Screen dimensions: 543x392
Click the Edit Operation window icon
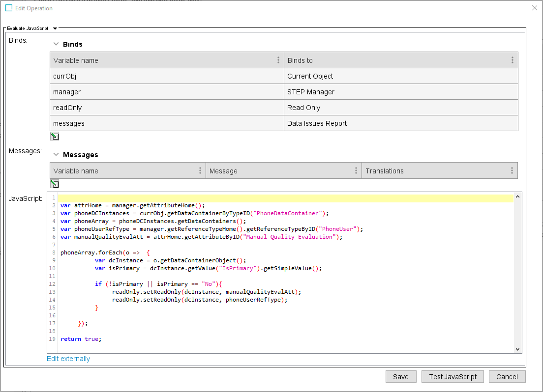tap(9, 8)
